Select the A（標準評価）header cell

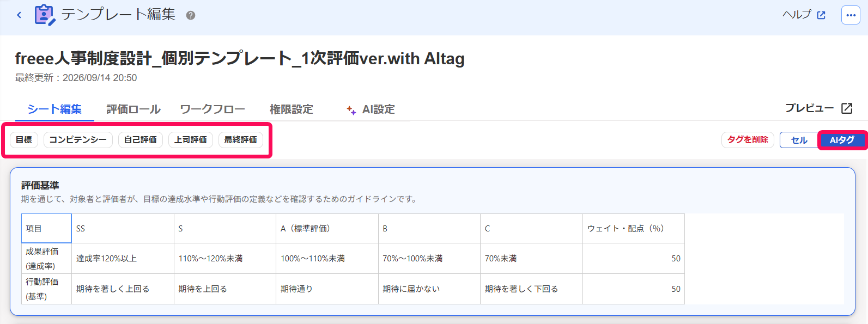pos(327,228)
